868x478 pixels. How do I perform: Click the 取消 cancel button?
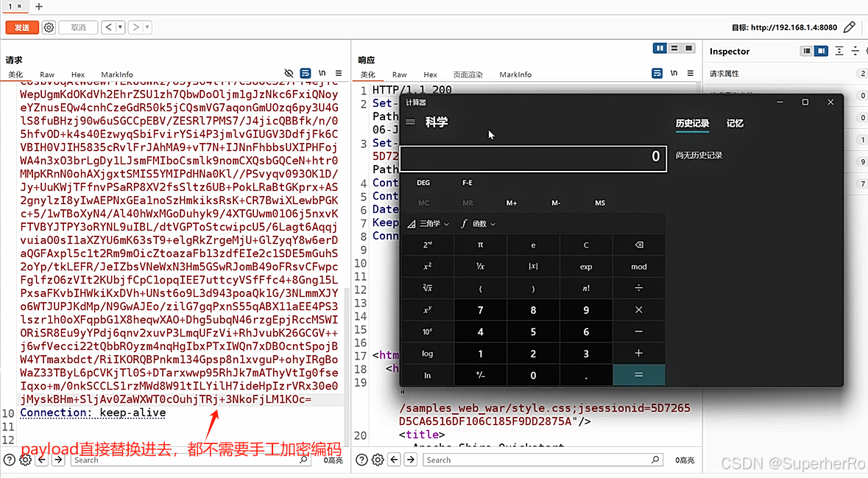point(78,27)
